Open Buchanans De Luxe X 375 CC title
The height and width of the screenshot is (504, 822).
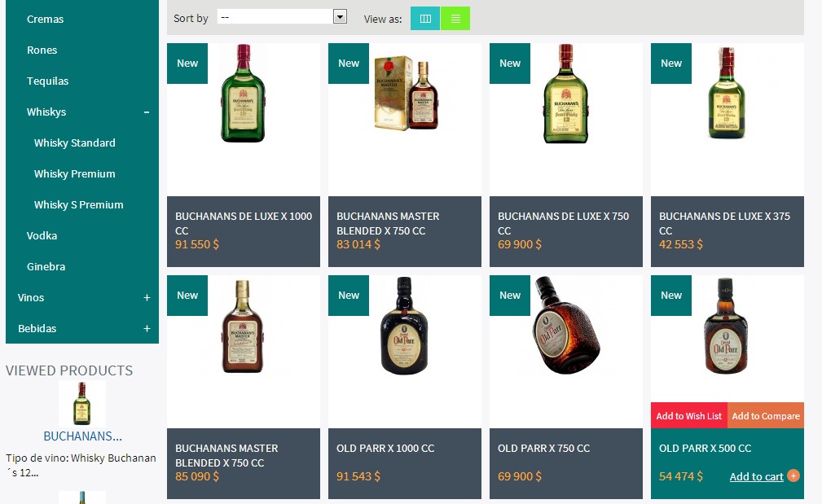point(724,223)
